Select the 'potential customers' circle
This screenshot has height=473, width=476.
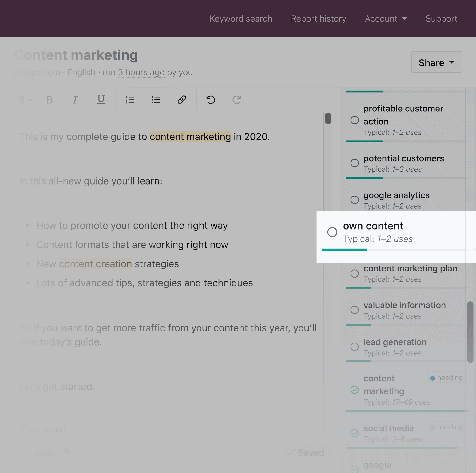tap(355, 163)
